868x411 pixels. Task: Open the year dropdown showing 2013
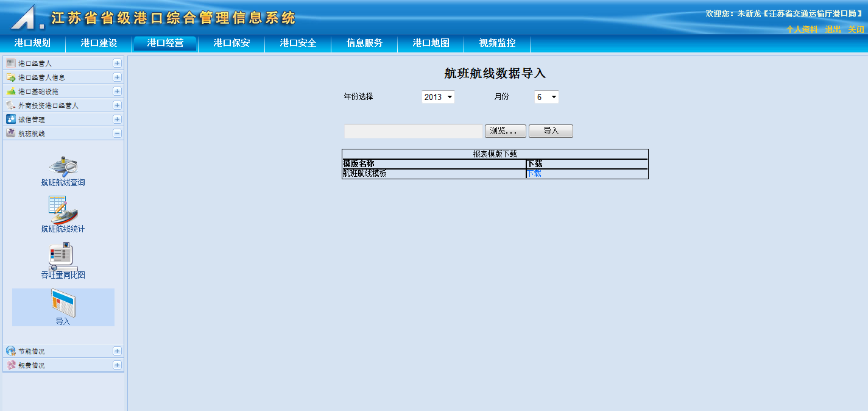pos(438,97)
